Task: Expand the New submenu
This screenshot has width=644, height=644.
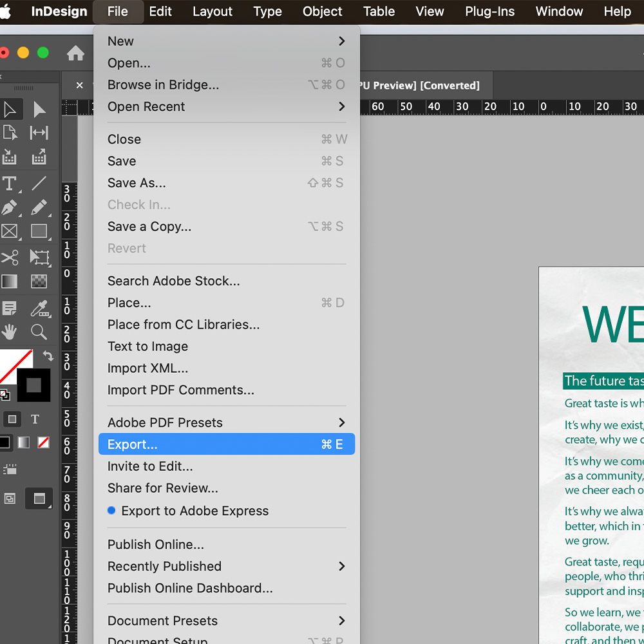Action: tap(227, 41)
